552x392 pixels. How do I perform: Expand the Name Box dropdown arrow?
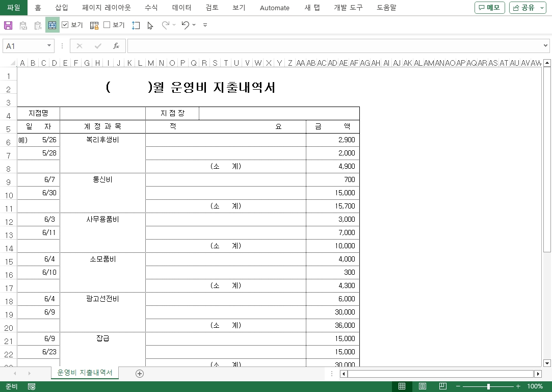pyautogui.click(x=49, y=46)
